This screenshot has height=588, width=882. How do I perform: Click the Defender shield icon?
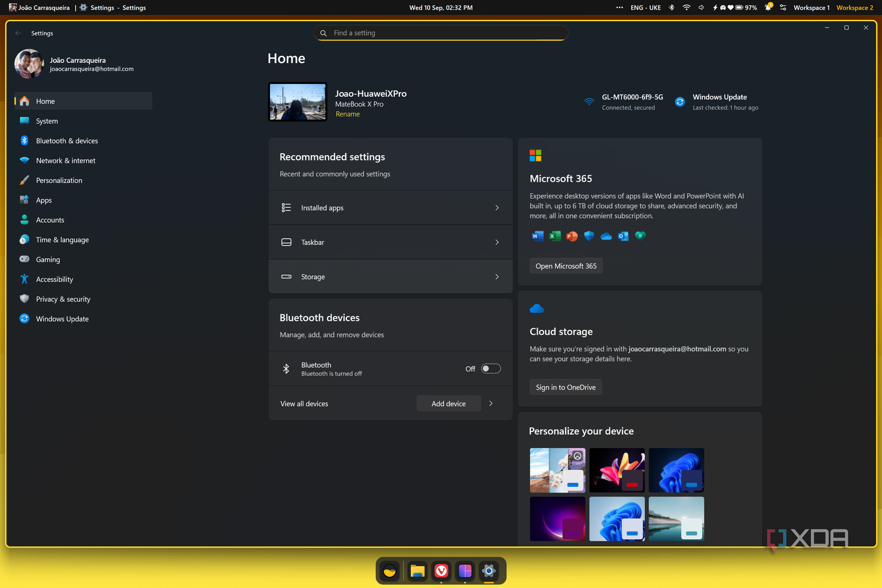(x=589, y=236)
